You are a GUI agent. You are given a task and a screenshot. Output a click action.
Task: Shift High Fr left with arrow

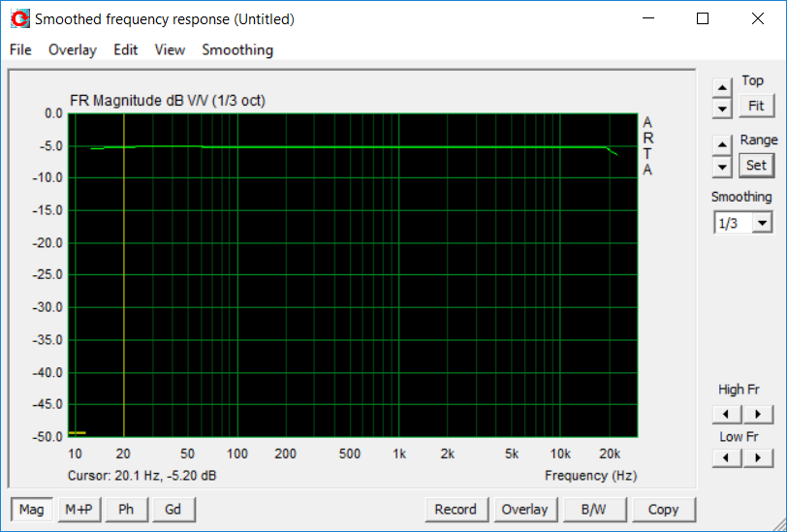click(x=726, y=415)
